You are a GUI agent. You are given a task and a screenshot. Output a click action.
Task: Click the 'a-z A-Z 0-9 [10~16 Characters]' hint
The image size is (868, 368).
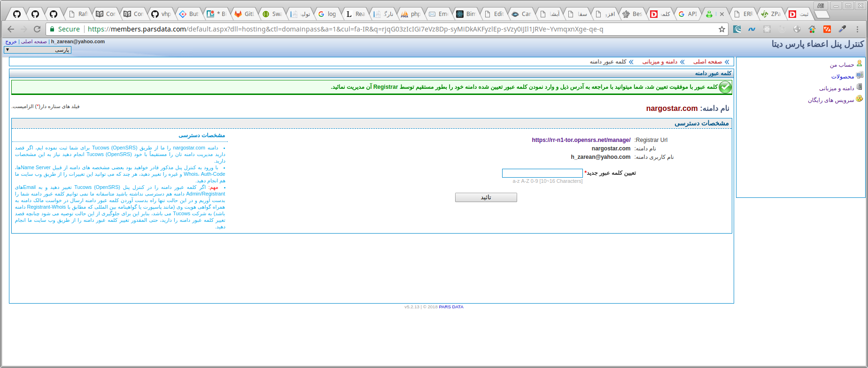[x=547, y=181]
